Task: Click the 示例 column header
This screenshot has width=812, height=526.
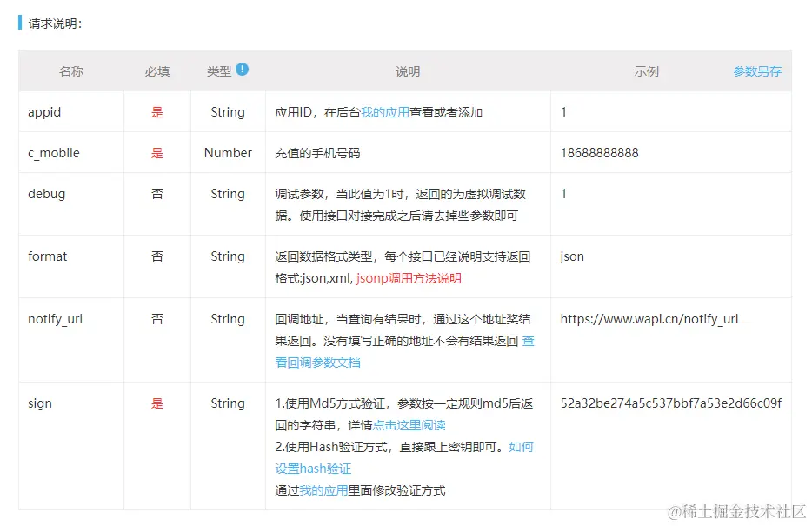Action: [x=647, y=72]
